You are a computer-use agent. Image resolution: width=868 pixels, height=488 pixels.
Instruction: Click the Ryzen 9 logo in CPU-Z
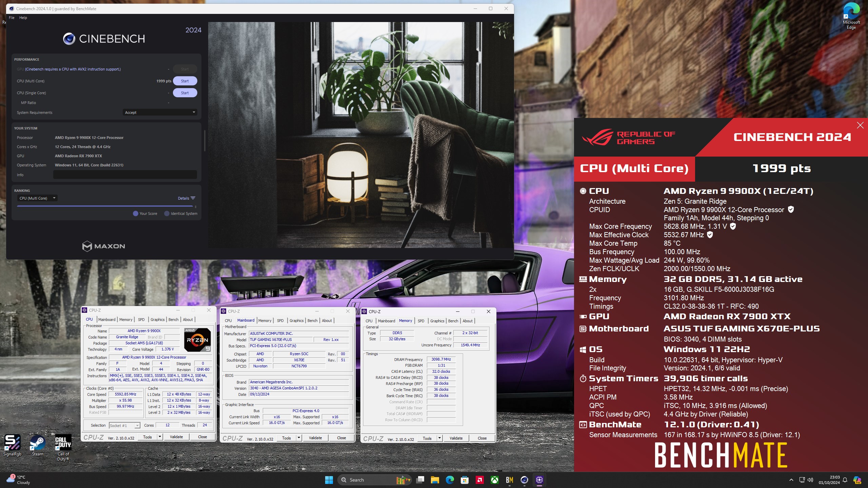pyautogui.click(x=197, y=340)
